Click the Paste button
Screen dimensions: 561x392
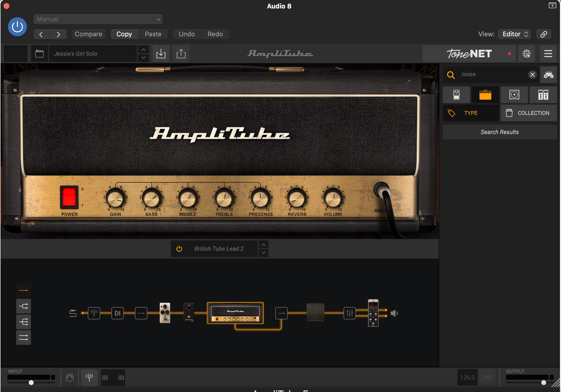point(153,34)
